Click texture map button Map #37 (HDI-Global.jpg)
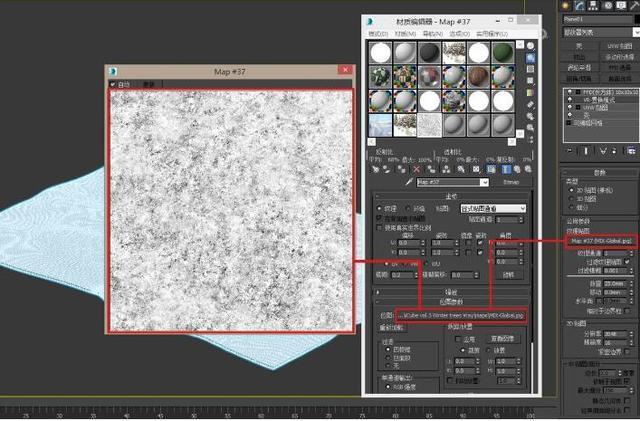This screenshot has height=421, width=640. (601, 241)
